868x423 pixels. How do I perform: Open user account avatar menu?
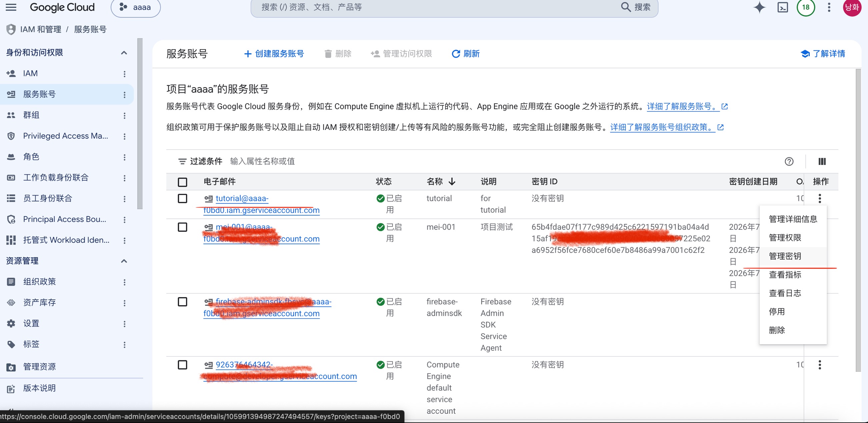pos(852,7)
